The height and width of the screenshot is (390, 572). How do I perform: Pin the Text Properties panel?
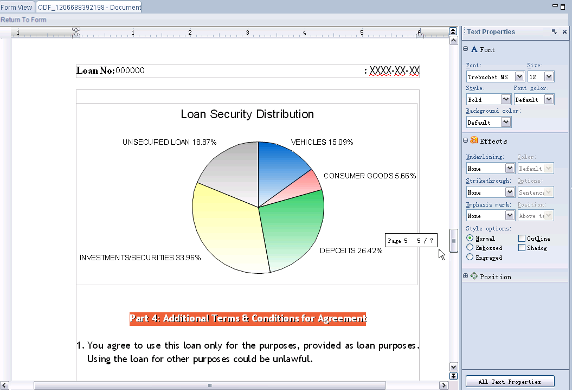[x=554, y=32]
